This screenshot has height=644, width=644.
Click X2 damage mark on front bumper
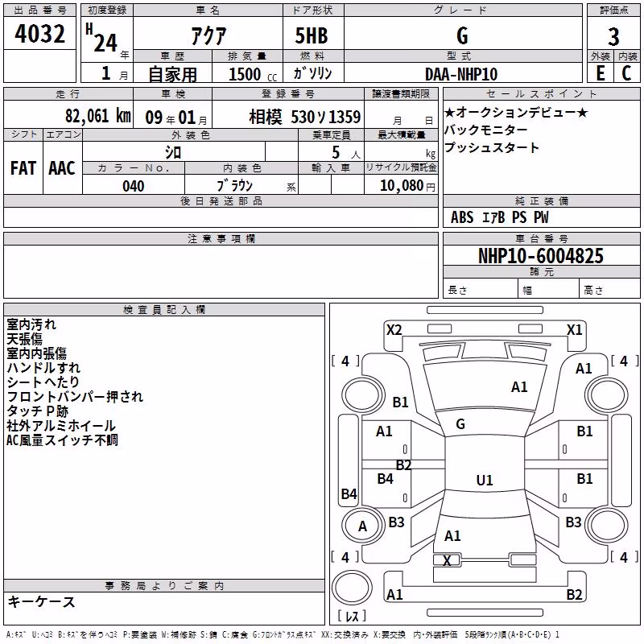394,330
